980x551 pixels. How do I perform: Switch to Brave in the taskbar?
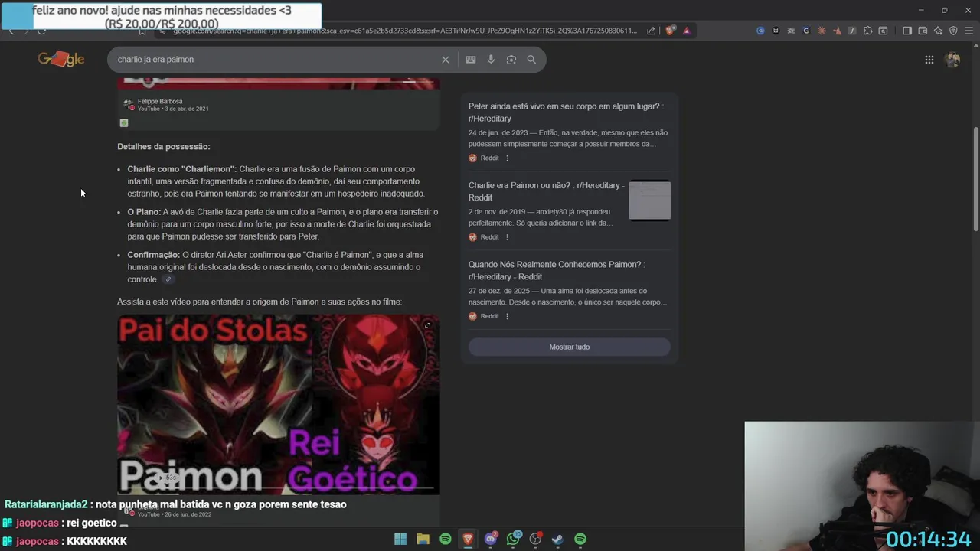tap(468, 539)
